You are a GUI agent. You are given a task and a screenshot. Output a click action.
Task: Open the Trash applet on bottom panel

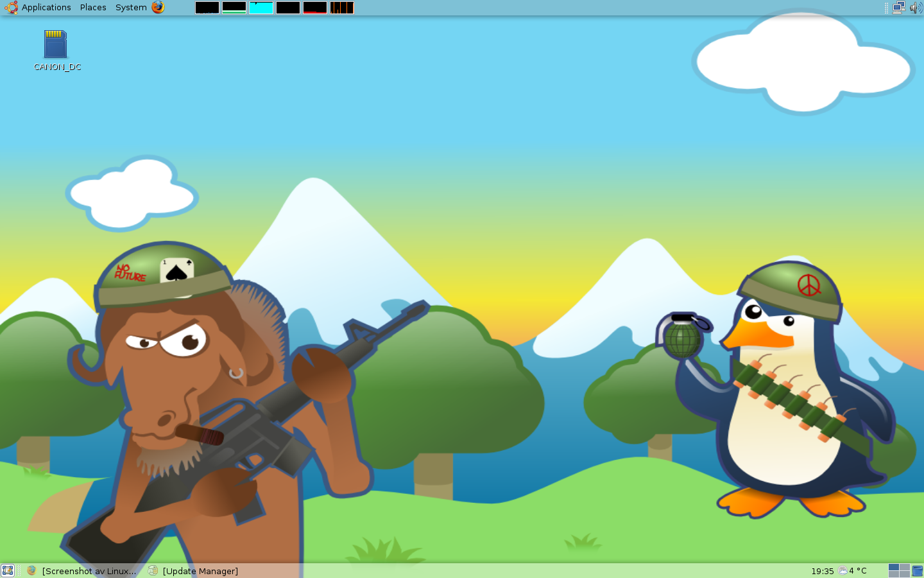(918, 571)
